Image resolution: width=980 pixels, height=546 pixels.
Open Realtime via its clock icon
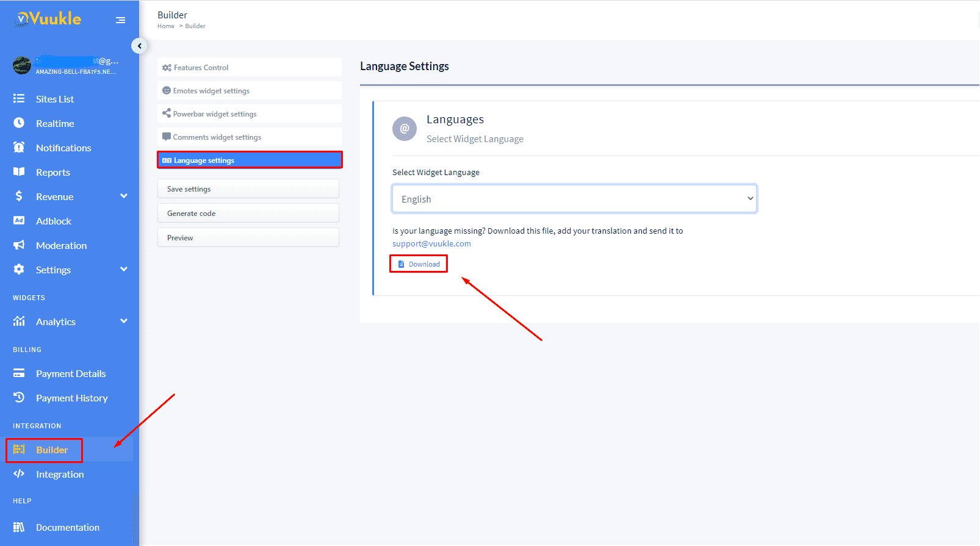click(x=19, y=123)
